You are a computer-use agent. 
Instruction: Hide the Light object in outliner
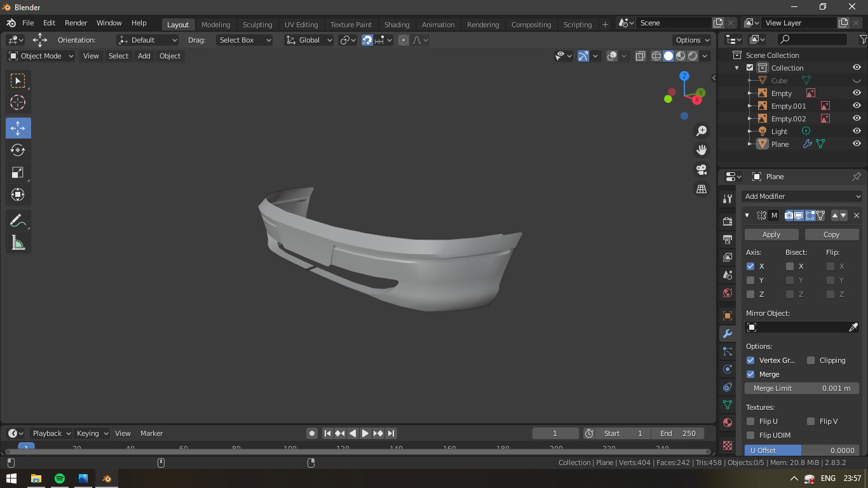pyautogui.click(x=857, y=132)
